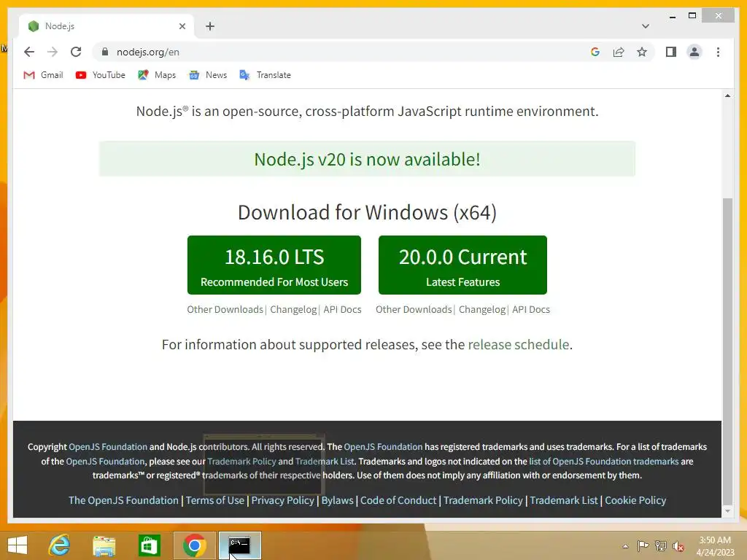Screen dimensions: 747x560
Task: Click the Google icon in the address bar
Action: point(595,52)
